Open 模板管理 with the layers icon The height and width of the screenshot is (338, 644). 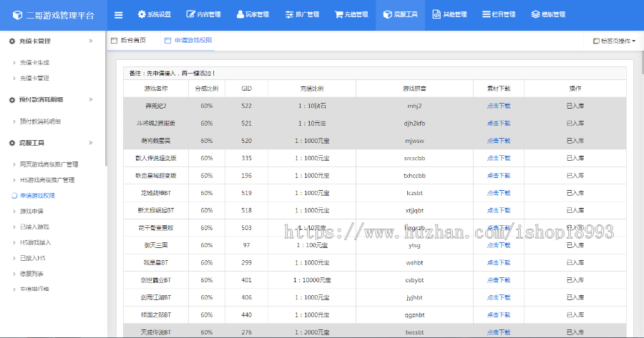[x=548, y=14]
